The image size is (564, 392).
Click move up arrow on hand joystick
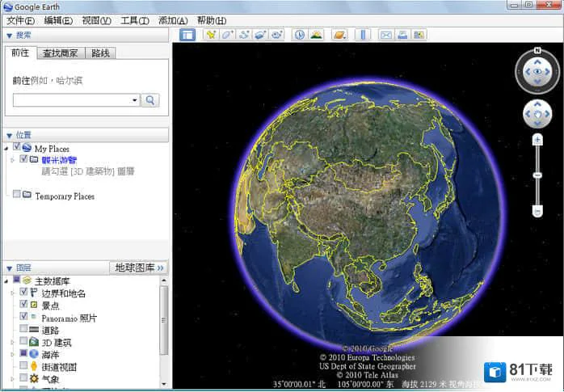(537, 104)
